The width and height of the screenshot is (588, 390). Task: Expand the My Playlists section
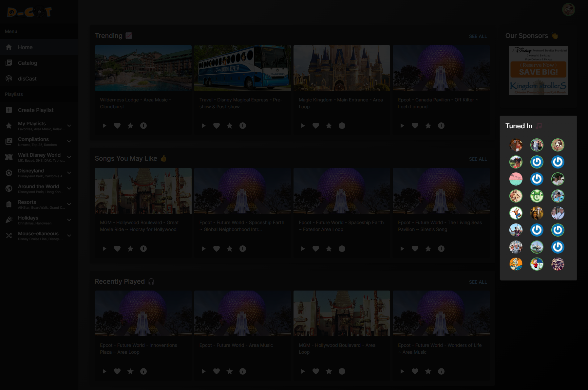coord(69,126)
